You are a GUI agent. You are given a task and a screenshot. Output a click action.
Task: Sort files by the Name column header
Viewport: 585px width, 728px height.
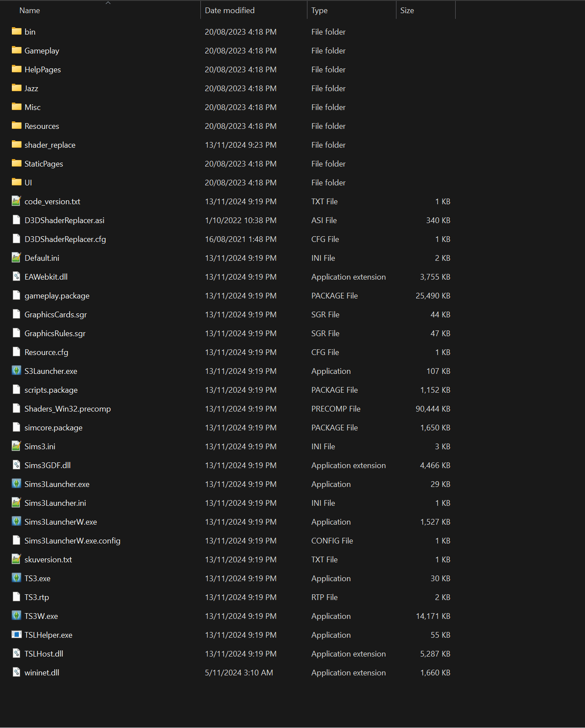point(30,11)
